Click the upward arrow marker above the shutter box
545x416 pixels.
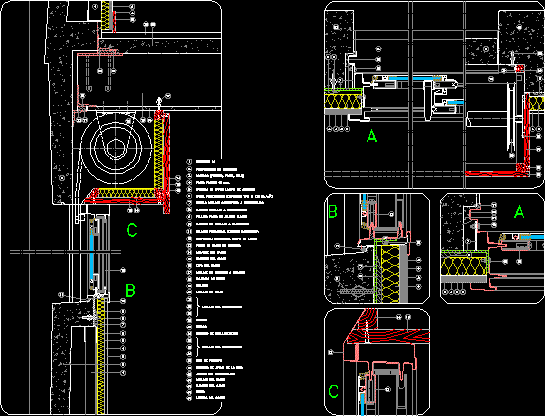click(x=159, y=101)
